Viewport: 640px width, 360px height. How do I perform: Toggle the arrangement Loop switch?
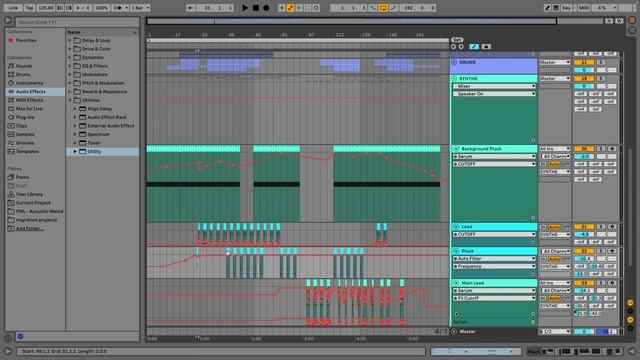click(x=383, y=8)
